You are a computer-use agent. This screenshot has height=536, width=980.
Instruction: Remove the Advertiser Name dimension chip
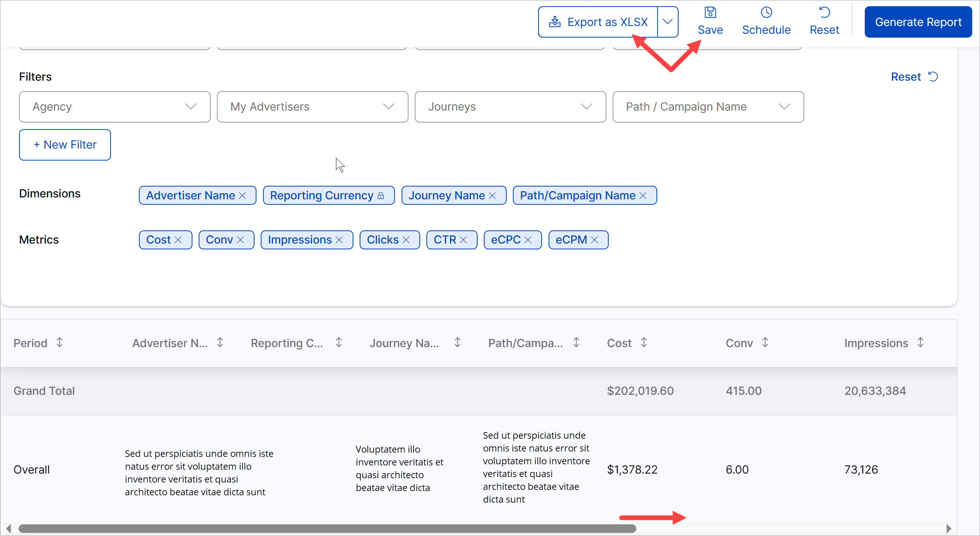click(243, 196)
